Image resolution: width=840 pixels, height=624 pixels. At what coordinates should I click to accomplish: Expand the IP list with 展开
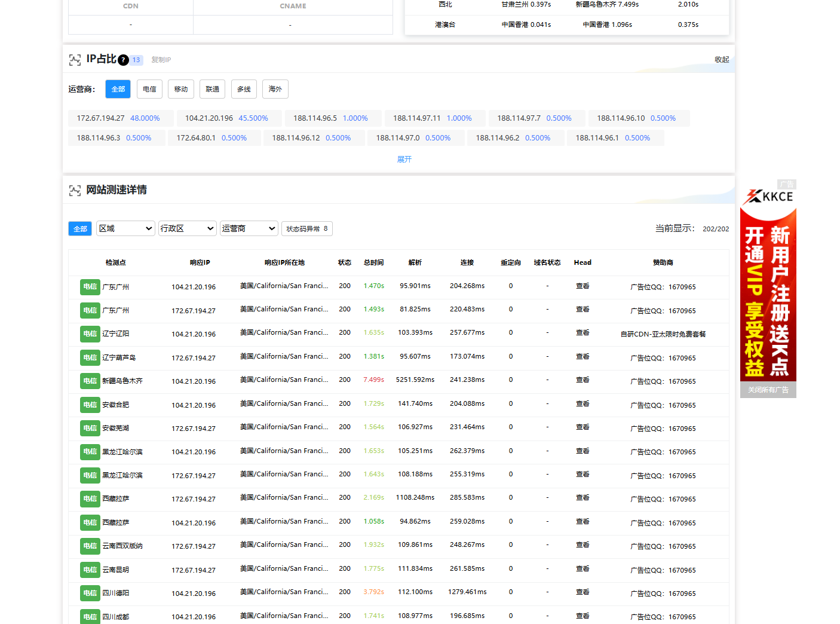point(404,160)
